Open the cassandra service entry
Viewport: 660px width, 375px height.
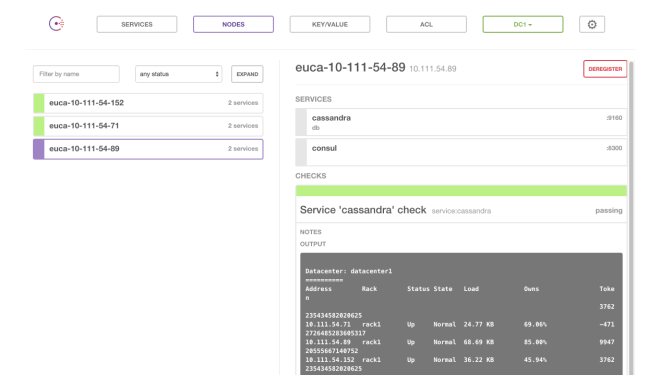(x=461, y=122)
